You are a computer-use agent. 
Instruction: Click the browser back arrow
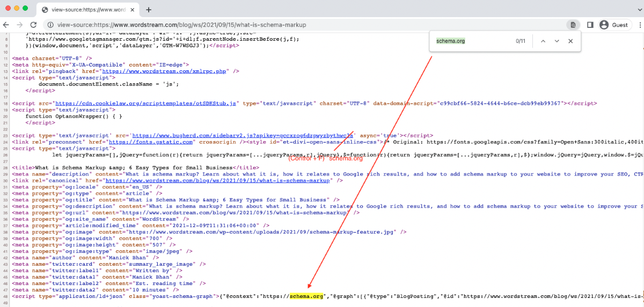6,25
